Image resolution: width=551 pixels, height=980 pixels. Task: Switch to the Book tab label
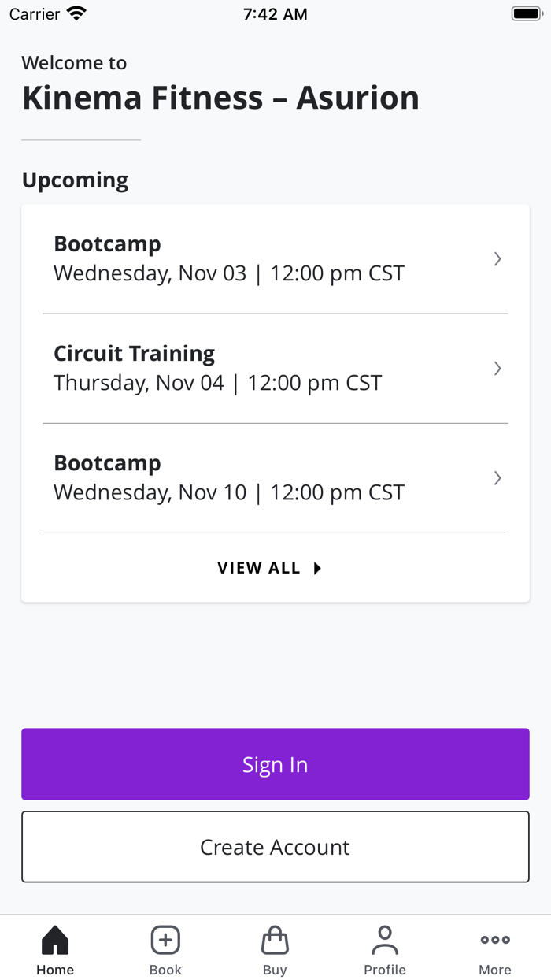tap(165, 970)
